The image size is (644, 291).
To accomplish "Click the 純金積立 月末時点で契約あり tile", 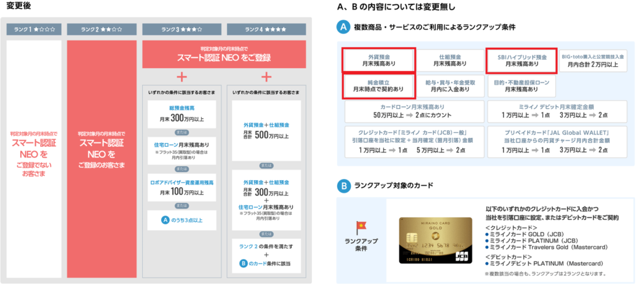I will click(378, 86).
